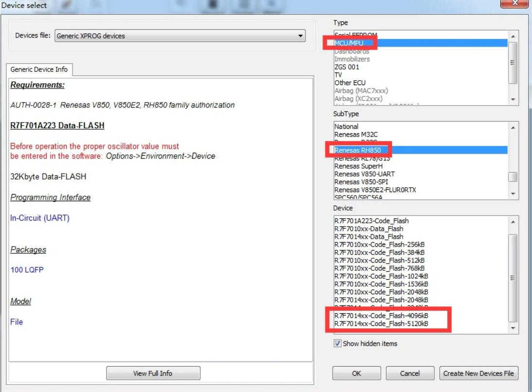Image resolution: width=532 pixels, height=392 pixels.
Task: Click the 100 LQFP package text
Action: [x=27, y=270]
